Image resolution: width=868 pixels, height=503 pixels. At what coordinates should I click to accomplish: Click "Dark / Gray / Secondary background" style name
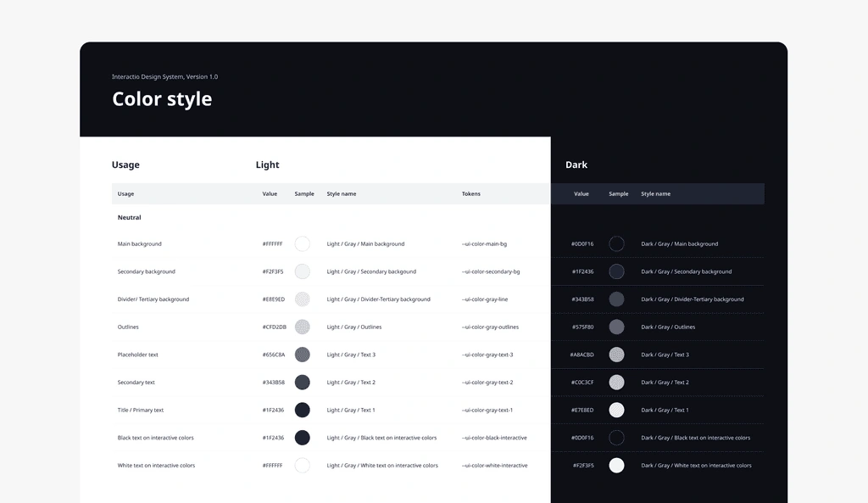pyautogui.click(x=687, y=271)
